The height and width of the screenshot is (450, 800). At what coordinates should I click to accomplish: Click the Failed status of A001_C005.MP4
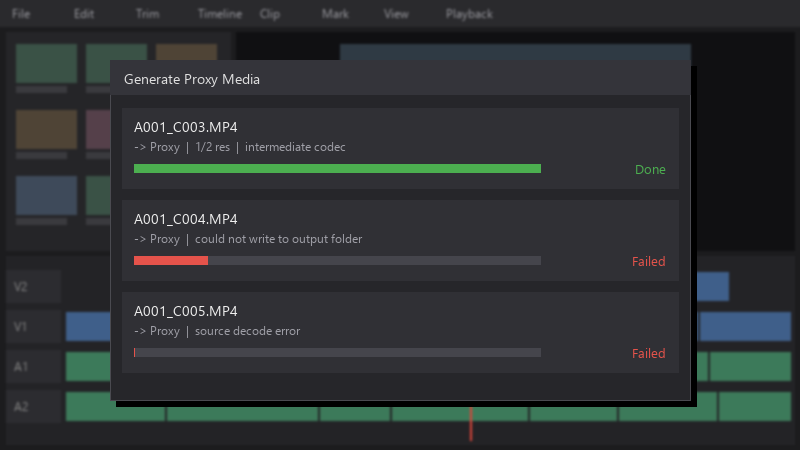648,353
